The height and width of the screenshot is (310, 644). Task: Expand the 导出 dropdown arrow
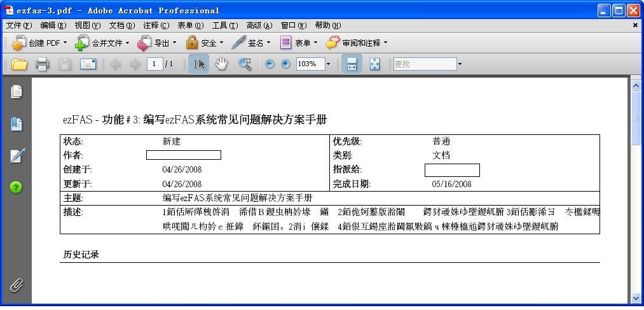(x=174, y=43)
